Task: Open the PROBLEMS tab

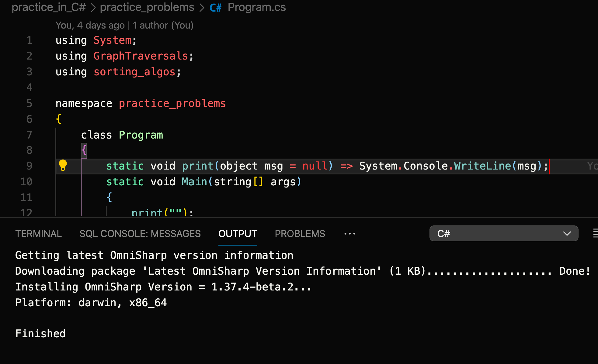Action: (300, 233)
